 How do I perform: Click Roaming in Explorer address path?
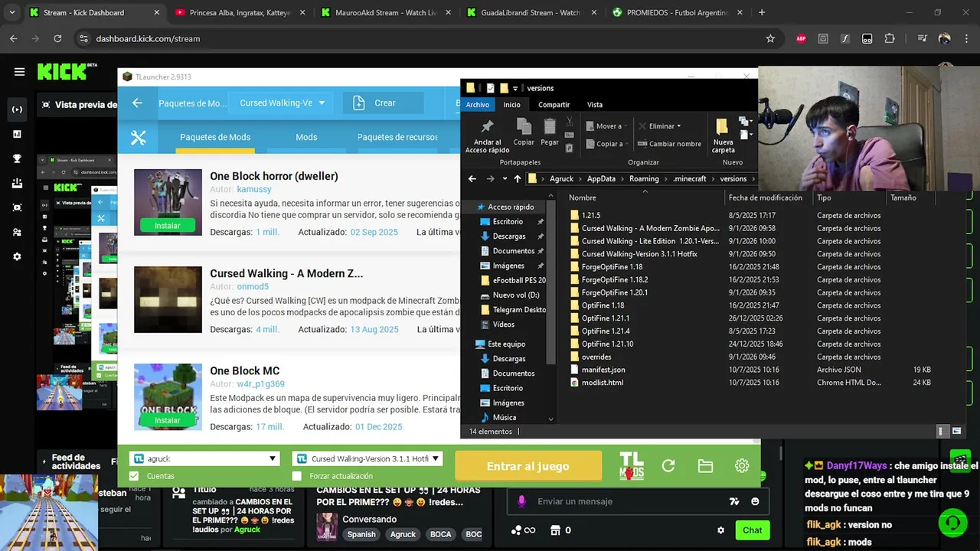click(x=644, y=179)
